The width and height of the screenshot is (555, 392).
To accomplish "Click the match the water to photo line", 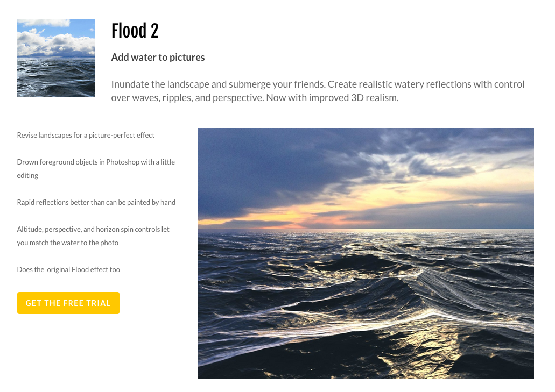I will pos(68,243).
